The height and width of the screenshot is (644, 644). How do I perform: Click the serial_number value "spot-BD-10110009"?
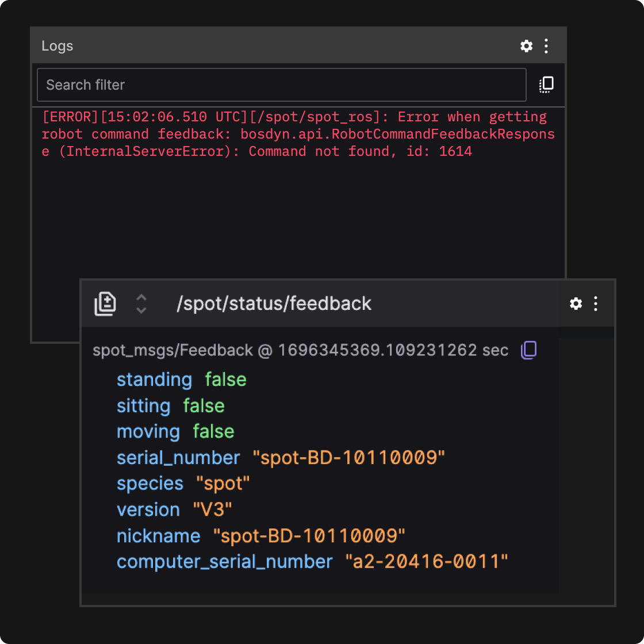click(349, 458)
